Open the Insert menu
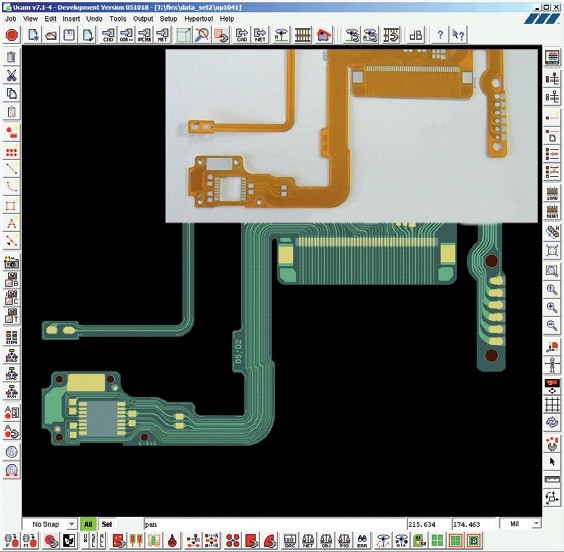This screenshot has height=552, width=564. pos(71,19)
